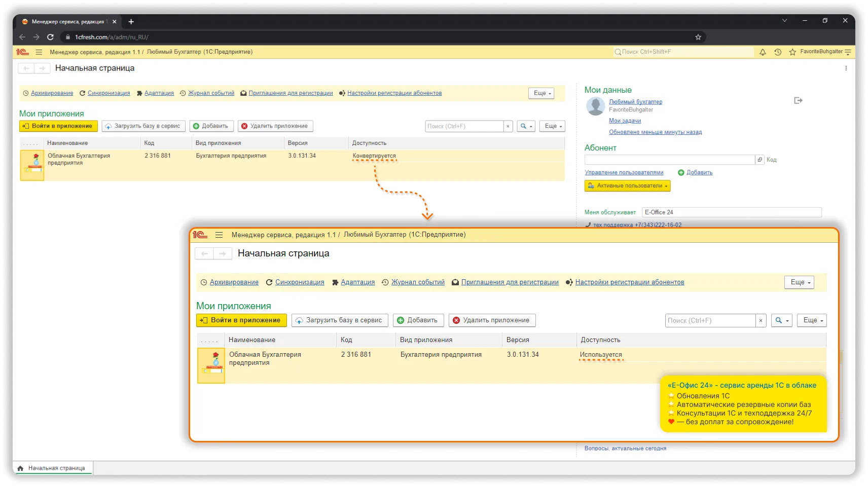
Task: Click Добавить button in background applications toolbar
Action: 211,126
